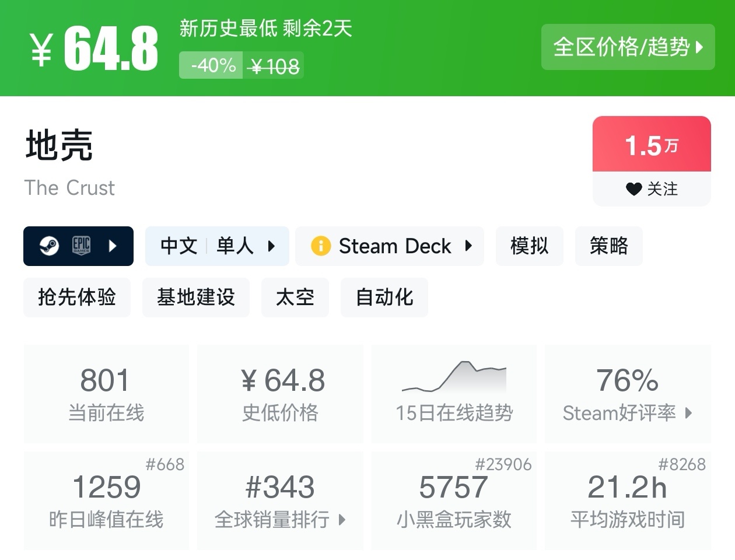
Task: Select the 模拟 simulation tag
Action: coord(529,246)
